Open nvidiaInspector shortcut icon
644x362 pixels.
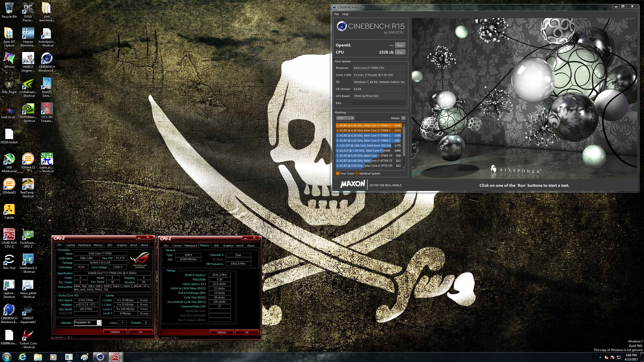pos(28,87)
